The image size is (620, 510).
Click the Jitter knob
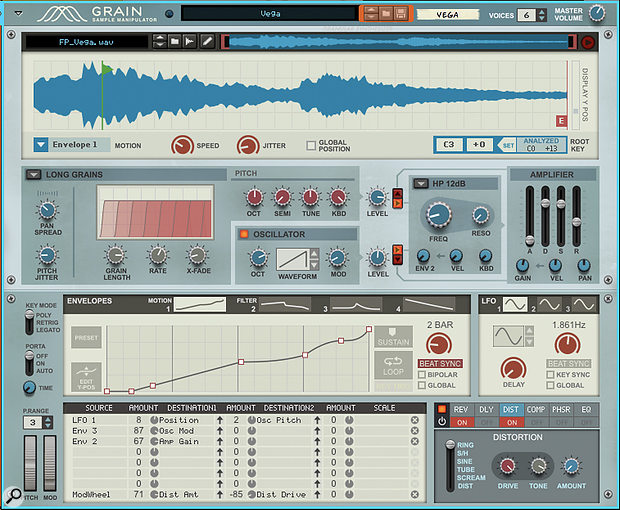[248, 145]
